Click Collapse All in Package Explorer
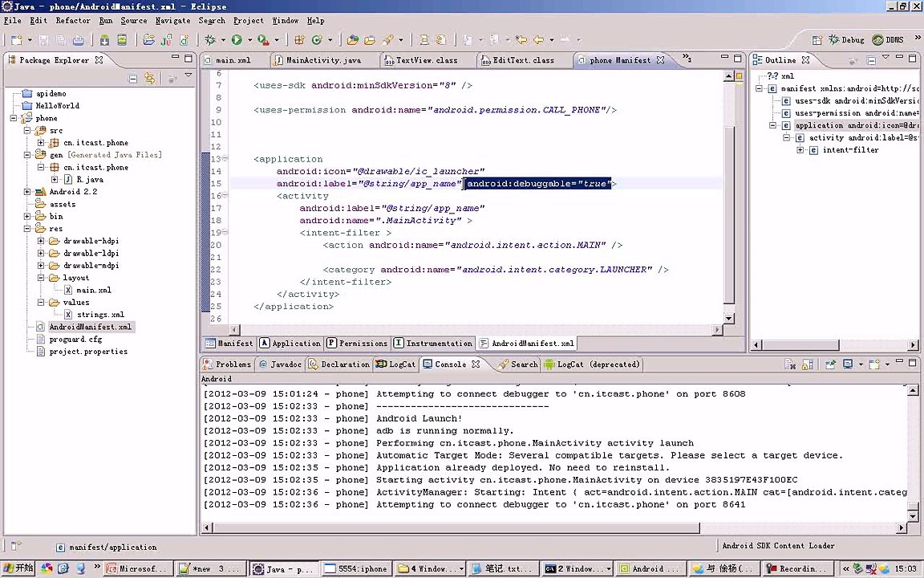The width and height of the screenshot is (924, 578). tap(133, 78)
